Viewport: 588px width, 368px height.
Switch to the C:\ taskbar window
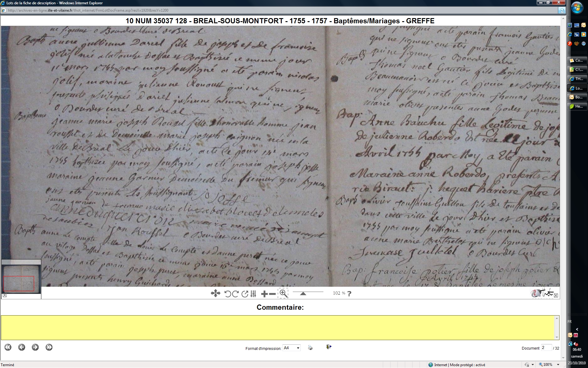click(577, 70)
